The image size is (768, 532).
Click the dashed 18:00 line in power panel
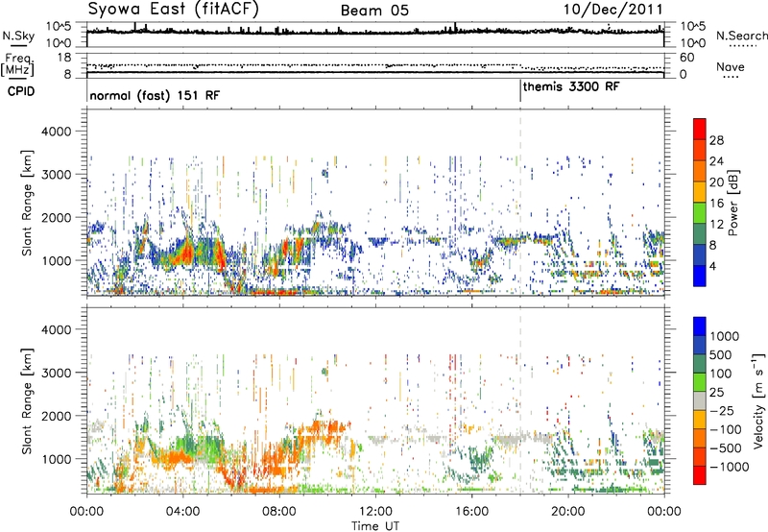(520, 202)
